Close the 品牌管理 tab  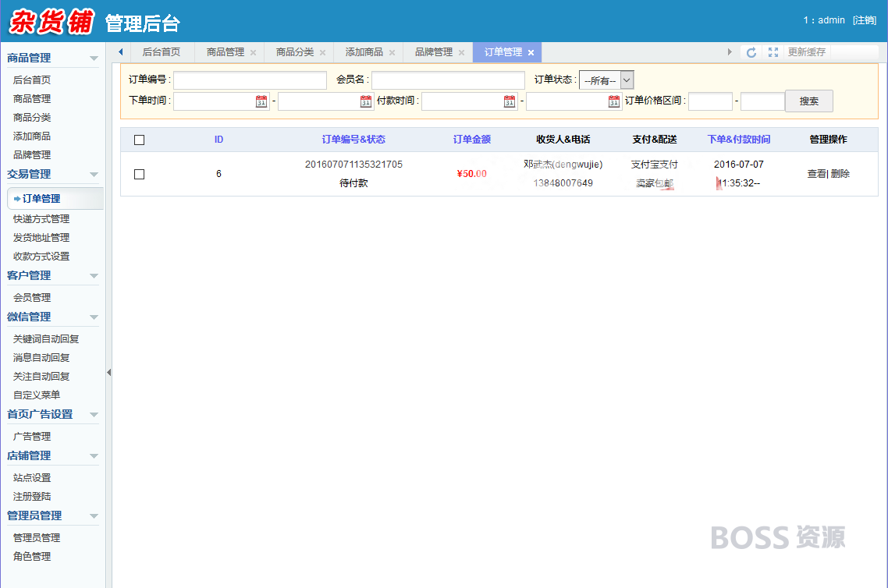point(461,52)
